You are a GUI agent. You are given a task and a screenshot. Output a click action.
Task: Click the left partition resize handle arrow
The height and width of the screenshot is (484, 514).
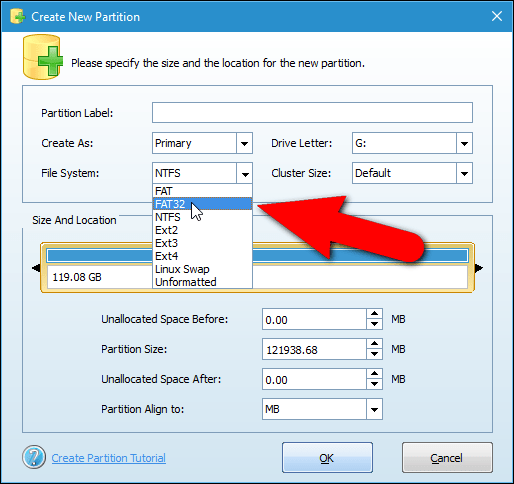click(x=36, y=268)
